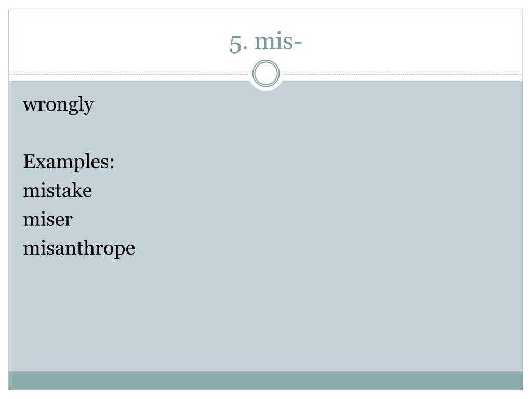Click the colon after "Examples"
This screenshot has height=399, width=532.
[112, 163]
